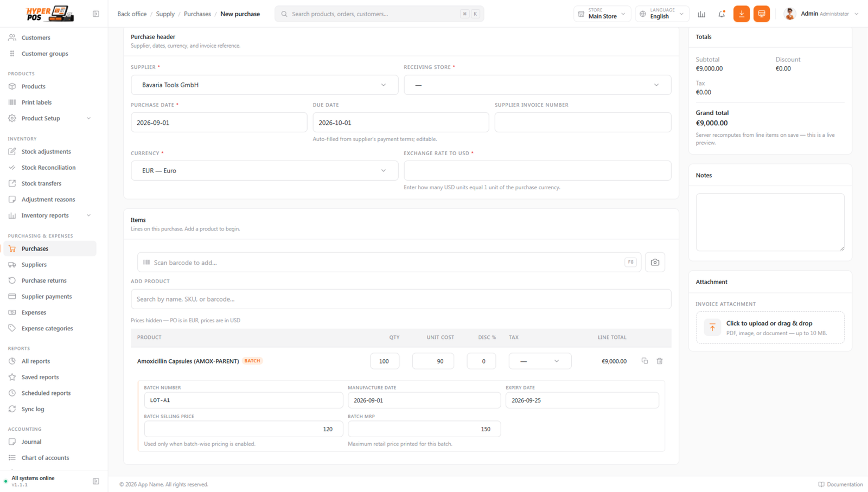Click the Notes text area
868x492 pixels.
770,222
